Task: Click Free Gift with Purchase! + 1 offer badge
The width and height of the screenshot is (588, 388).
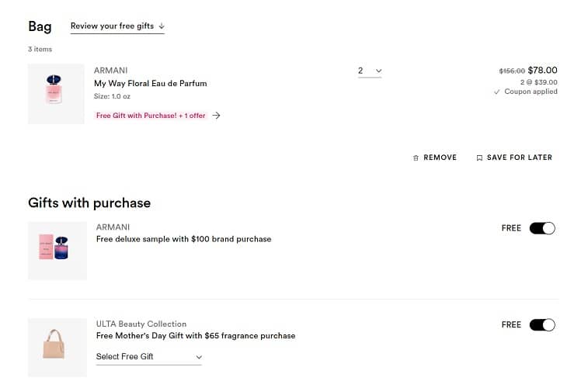Action: click(151, 116)
